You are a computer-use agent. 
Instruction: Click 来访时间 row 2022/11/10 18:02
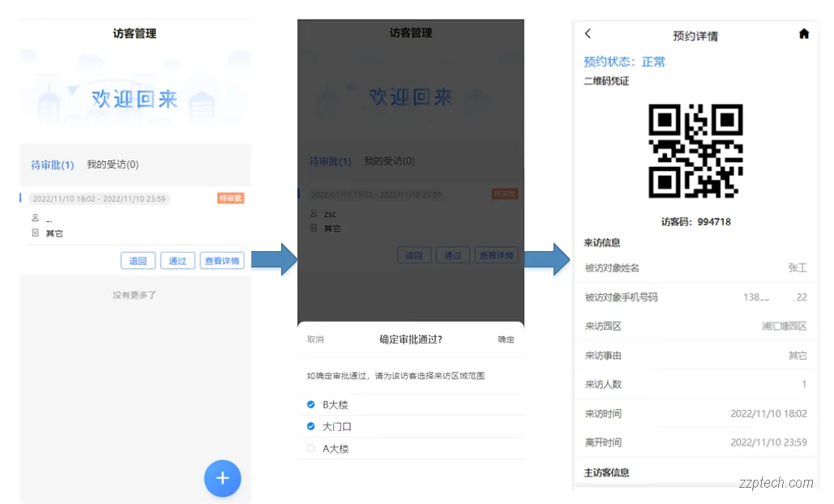(695, 413)
